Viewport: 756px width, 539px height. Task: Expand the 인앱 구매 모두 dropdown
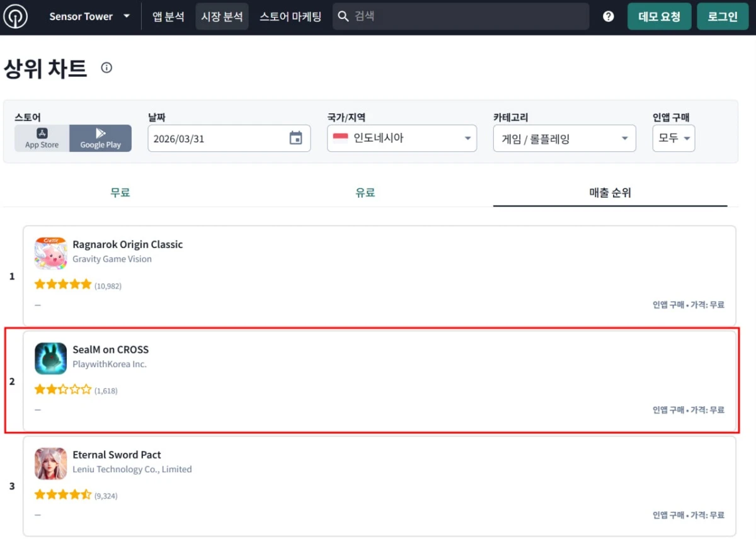pos(673,139)
